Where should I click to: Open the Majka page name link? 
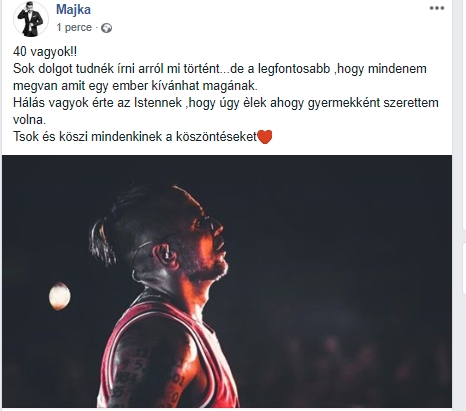[x=73, y=9]
